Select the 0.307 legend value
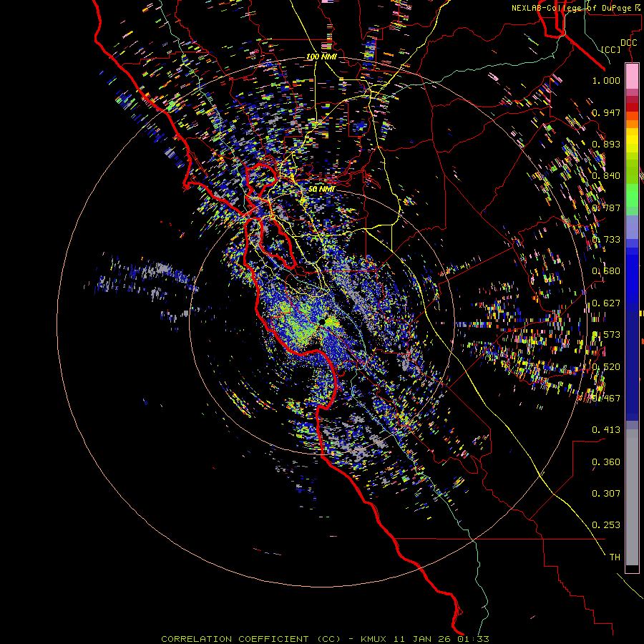The width and height of the screenshot is (644, 644). [606, 494]
